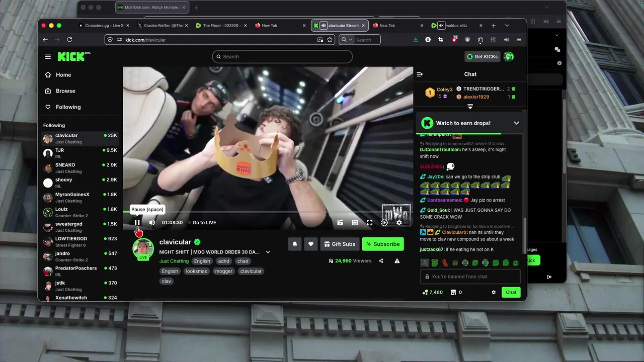644x362 pixels.
Task: Click the green Subscribe button
Action: (x=383, y=244)
